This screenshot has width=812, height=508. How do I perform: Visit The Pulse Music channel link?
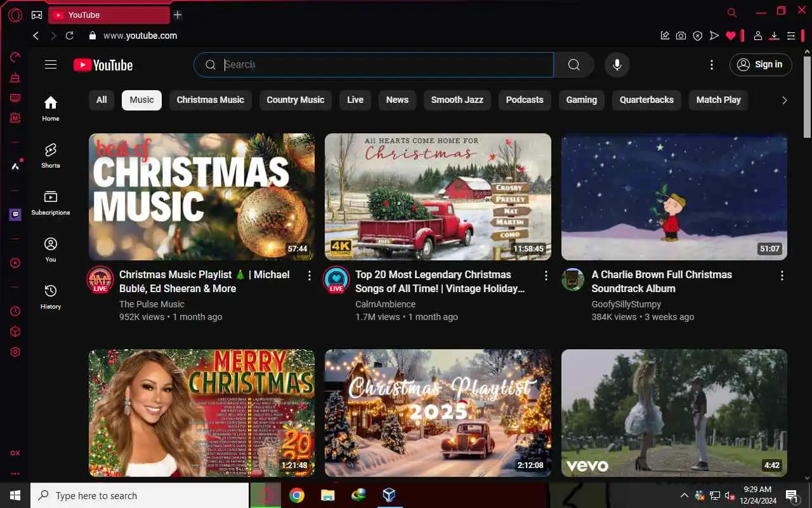click(152, 304)
